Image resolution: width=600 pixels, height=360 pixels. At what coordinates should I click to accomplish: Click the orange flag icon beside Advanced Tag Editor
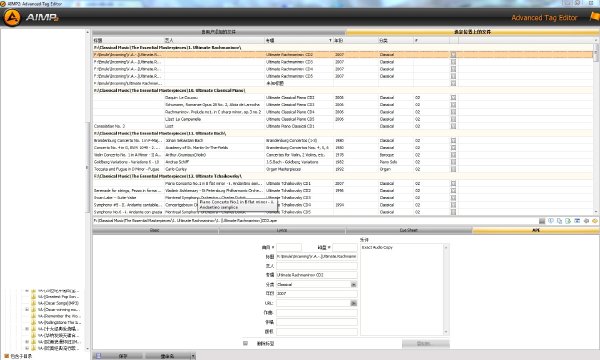595,17
